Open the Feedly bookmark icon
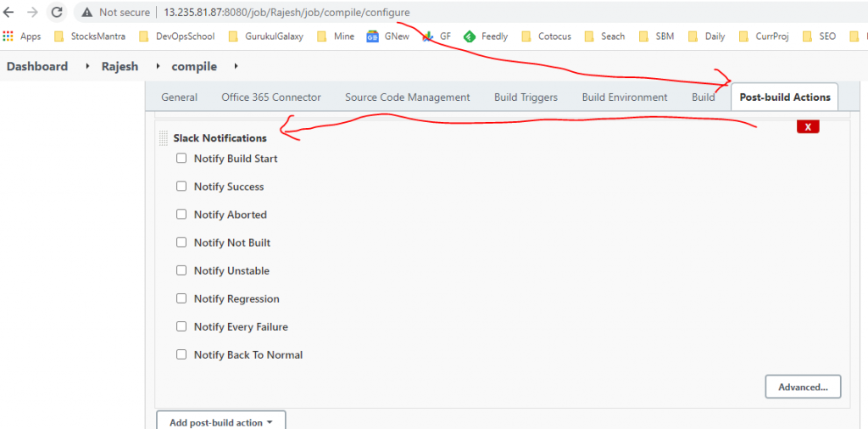The image size is (868, 429). tap(470, 36)
